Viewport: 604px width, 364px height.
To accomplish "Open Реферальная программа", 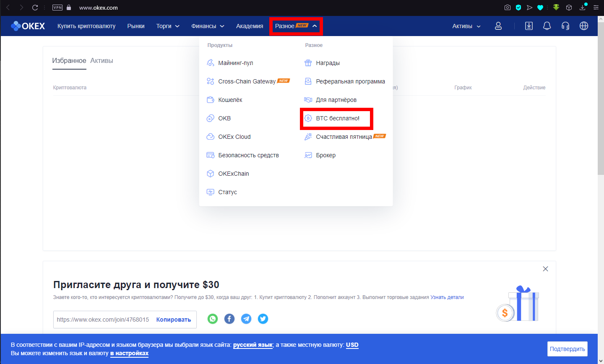I will [344, 81].
